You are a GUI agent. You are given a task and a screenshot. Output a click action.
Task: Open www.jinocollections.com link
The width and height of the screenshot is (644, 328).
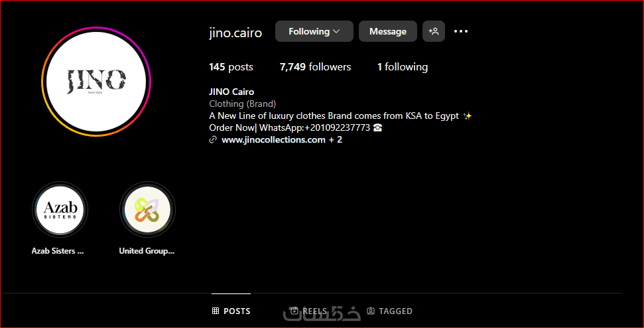[x=273, y=139]
